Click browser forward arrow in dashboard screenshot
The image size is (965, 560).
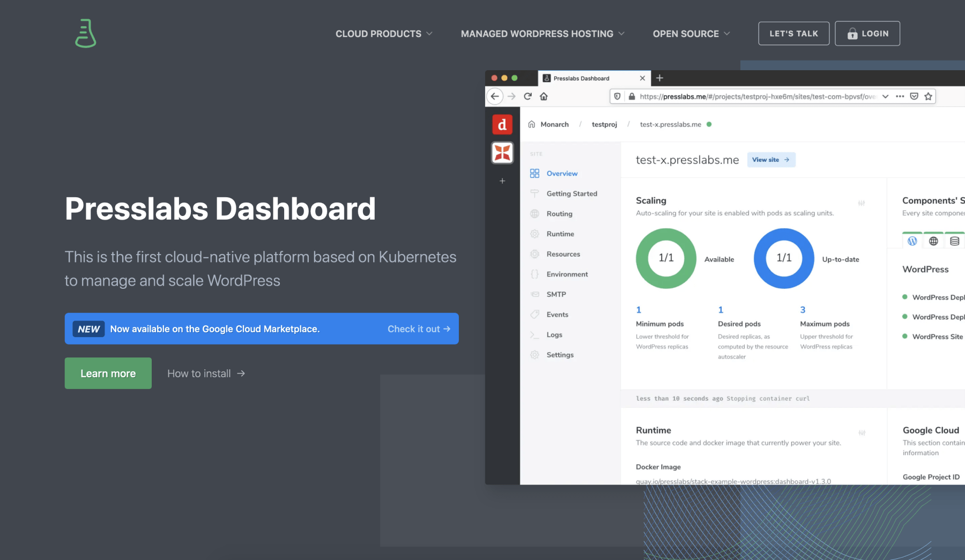(511, 96)
